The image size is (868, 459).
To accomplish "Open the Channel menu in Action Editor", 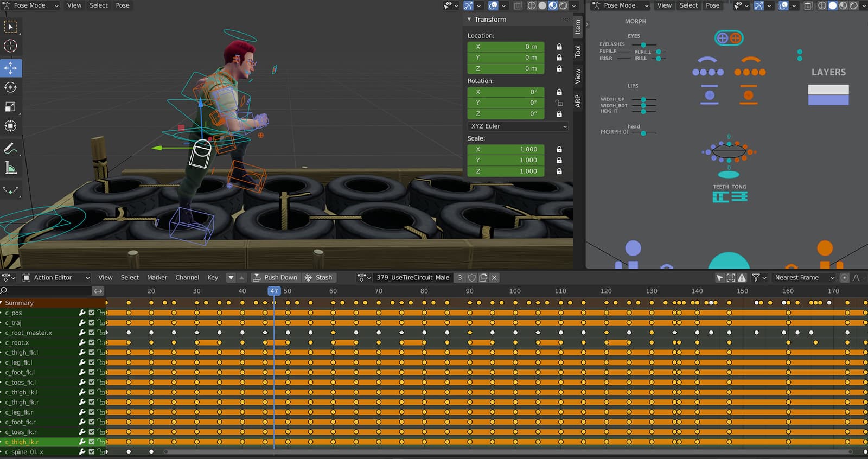I will pyautogui.click(x=187, y=277).
